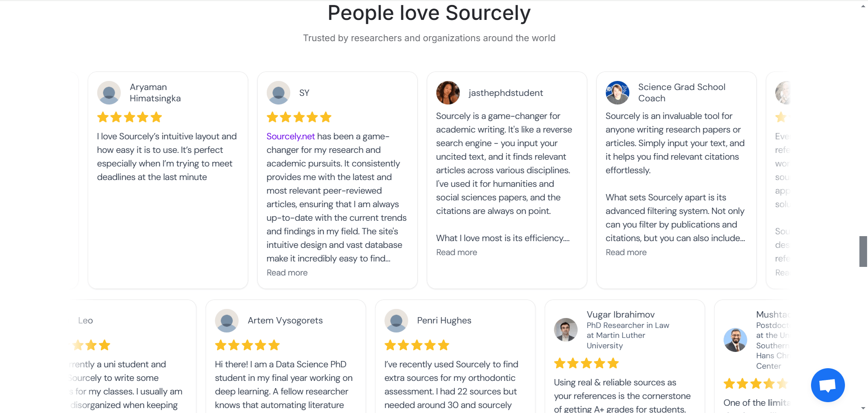
Task: Click jasthephdstudent's profile photo
Action: [x=448, y=93]
